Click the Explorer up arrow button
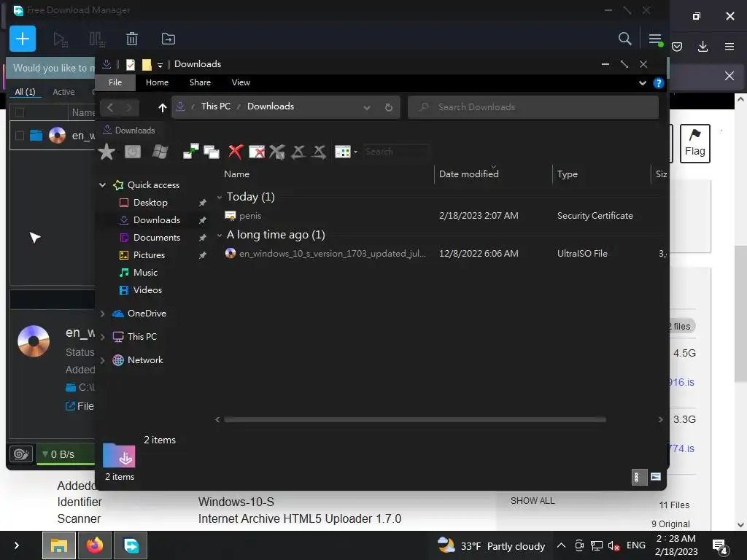The height and width of the screenshot is (560, 747). click(163, 108)
